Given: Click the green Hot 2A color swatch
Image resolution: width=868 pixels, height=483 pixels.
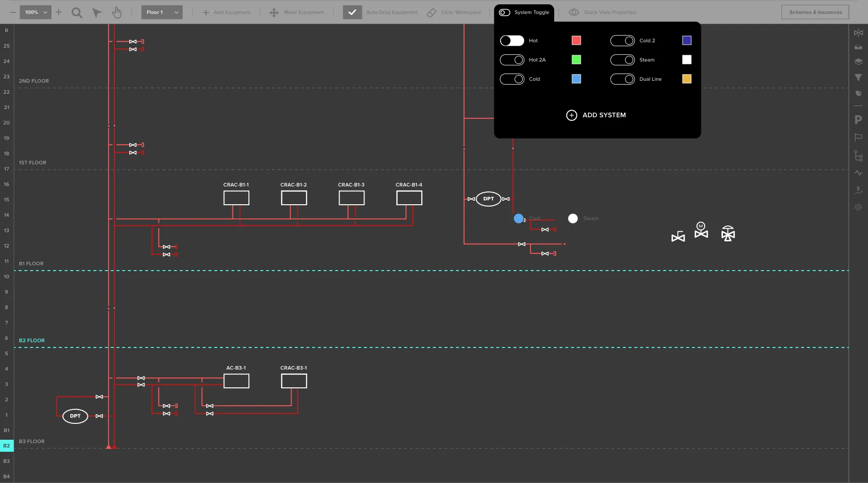Looking at the screenshot, I should click(576, 60).
